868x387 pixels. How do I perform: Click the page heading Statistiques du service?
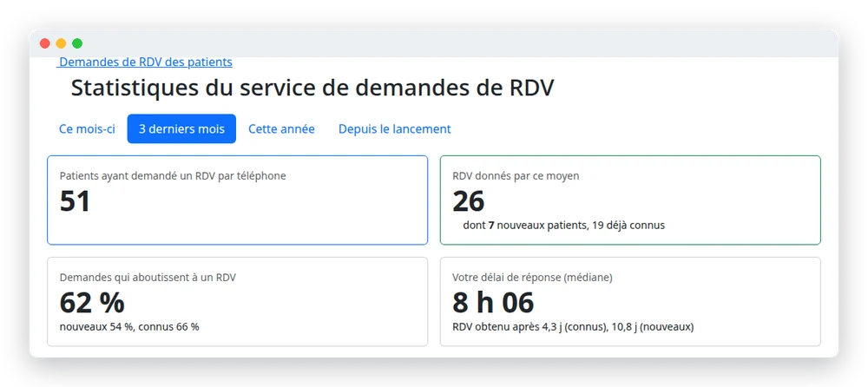[312, 89]
